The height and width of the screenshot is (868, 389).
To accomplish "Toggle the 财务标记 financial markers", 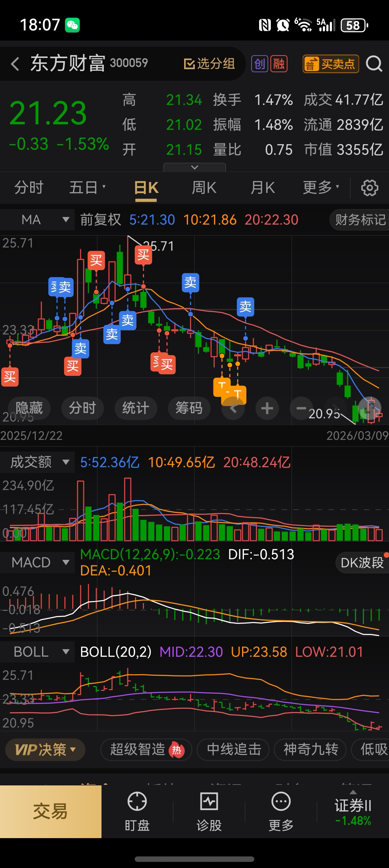I will pyautogui.click(x=359, y=220).
